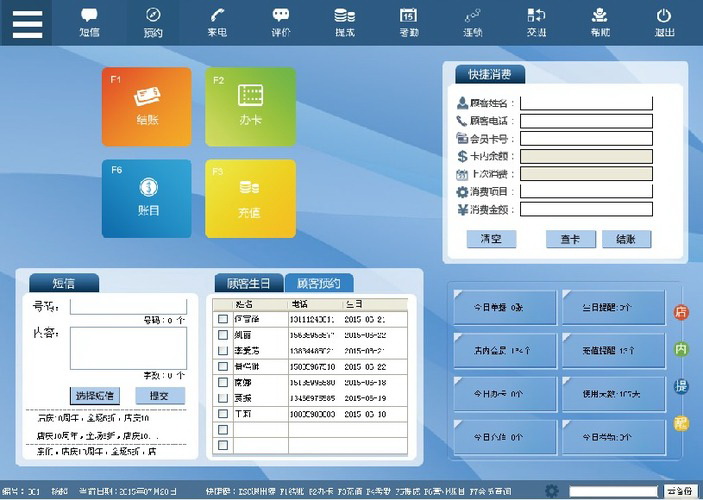
Task: Open the 今日提醒 tile
Action: (613, 308)
